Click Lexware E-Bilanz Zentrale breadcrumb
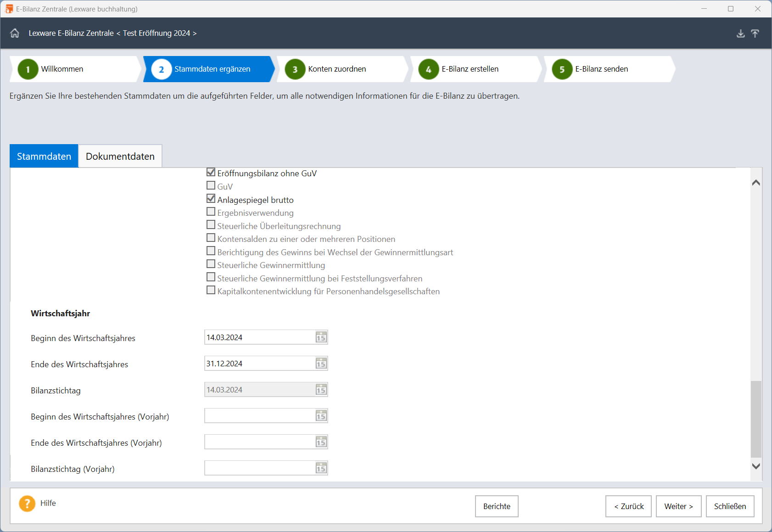Screen dimensions: 772x532 tap(71, 33)
